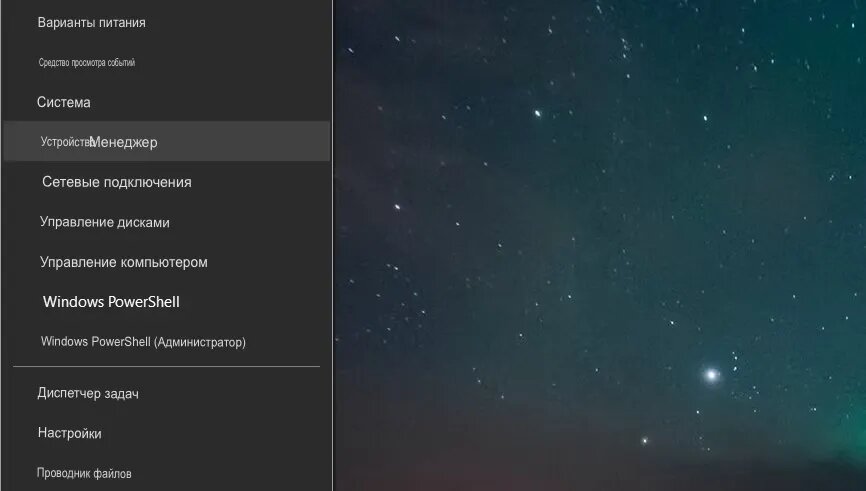Image resolution: width=866 pixels, height=491 pixels.
Task: Launch Управление компьютером
Action: [166, 262]
